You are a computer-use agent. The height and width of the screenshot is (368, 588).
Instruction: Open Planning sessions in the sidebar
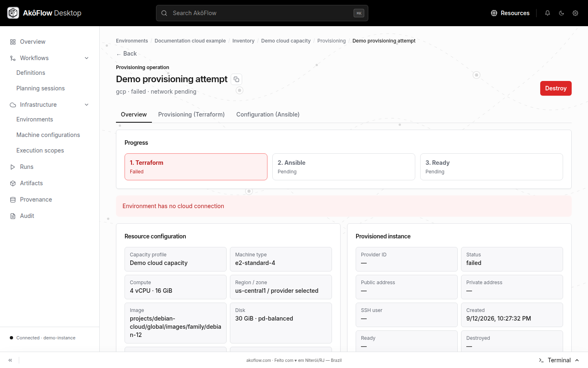[40, 88]
